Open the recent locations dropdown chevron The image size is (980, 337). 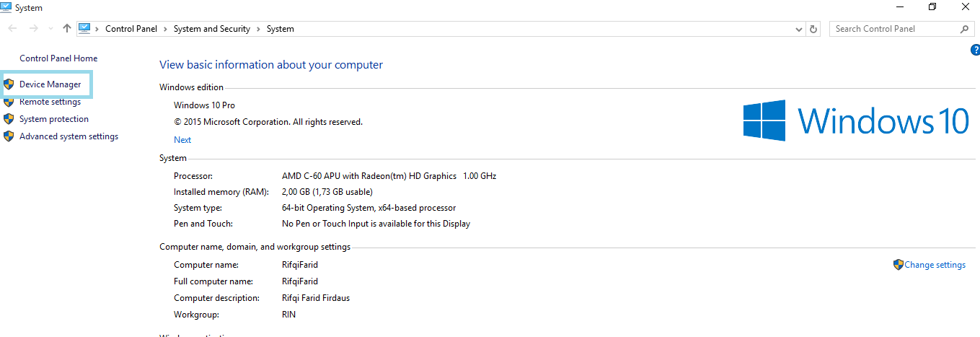click(50, 29)
